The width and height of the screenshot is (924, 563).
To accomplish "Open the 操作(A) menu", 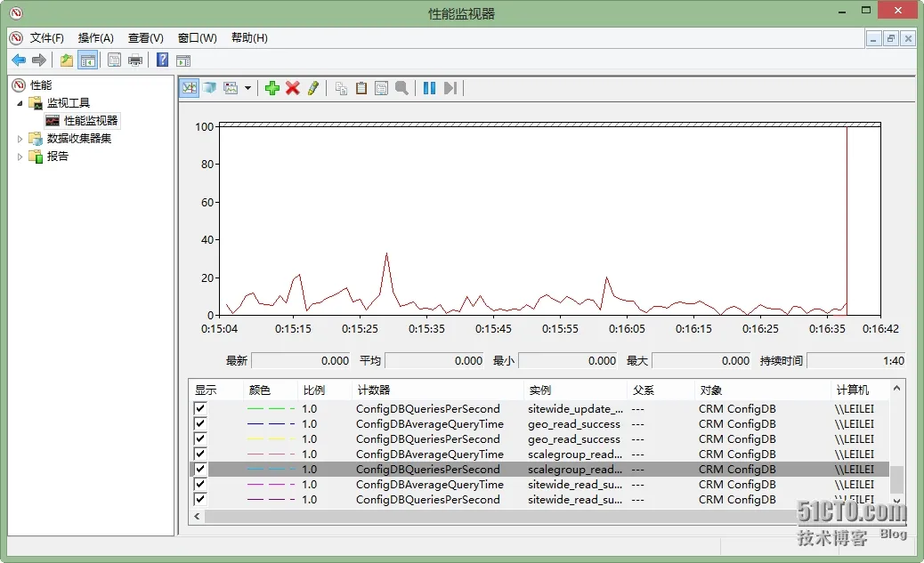I will [95, 37].
